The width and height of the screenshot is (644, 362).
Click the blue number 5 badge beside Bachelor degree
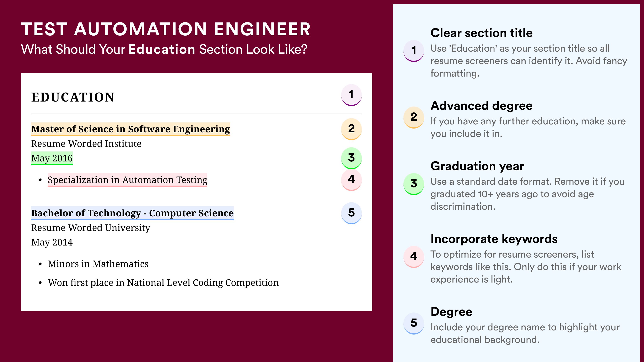(x=351, y=213)
